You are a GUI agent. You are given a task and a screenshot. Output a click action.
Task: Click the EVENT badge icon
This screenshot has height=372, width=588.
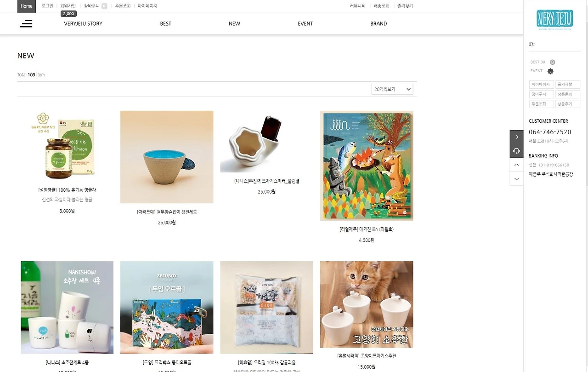point(550,71)
